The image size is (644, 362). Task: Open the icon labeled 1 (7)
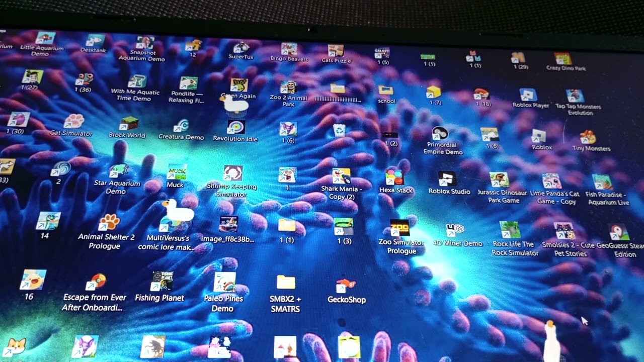pyautogui.click(x=433, y=92)
